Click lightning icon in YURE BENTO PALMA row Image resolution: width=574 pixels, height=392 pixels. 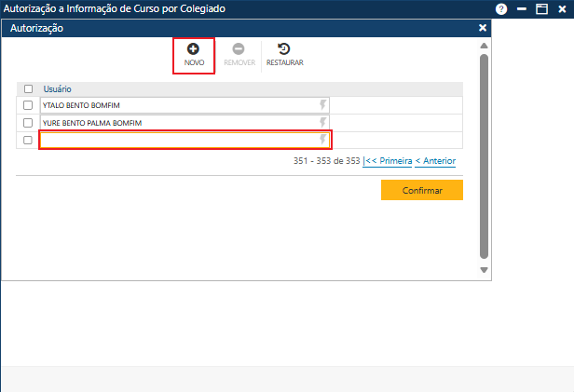pos(323,123)
